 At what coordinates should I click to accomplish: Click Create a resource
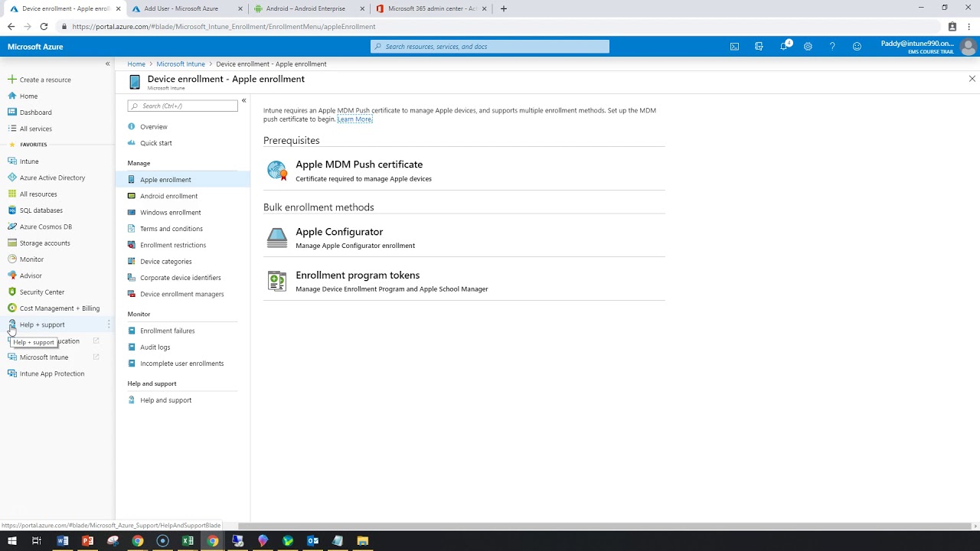point(45,80)
